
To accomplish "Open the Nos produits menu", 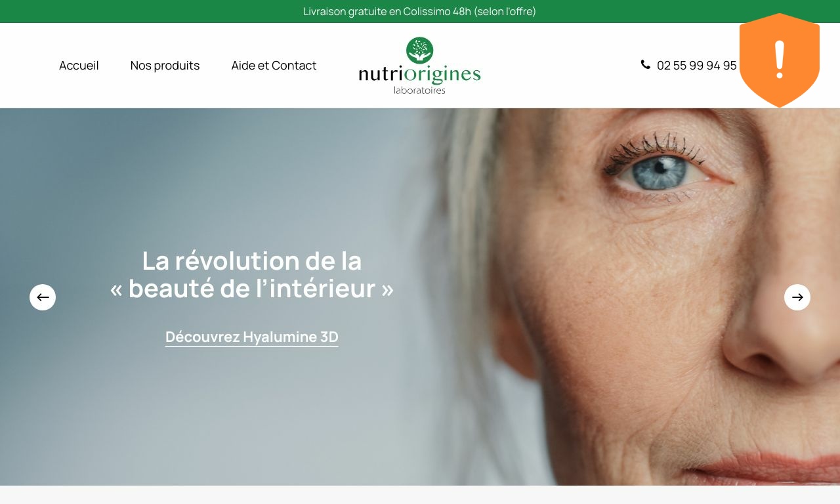I will coord(165,66).
